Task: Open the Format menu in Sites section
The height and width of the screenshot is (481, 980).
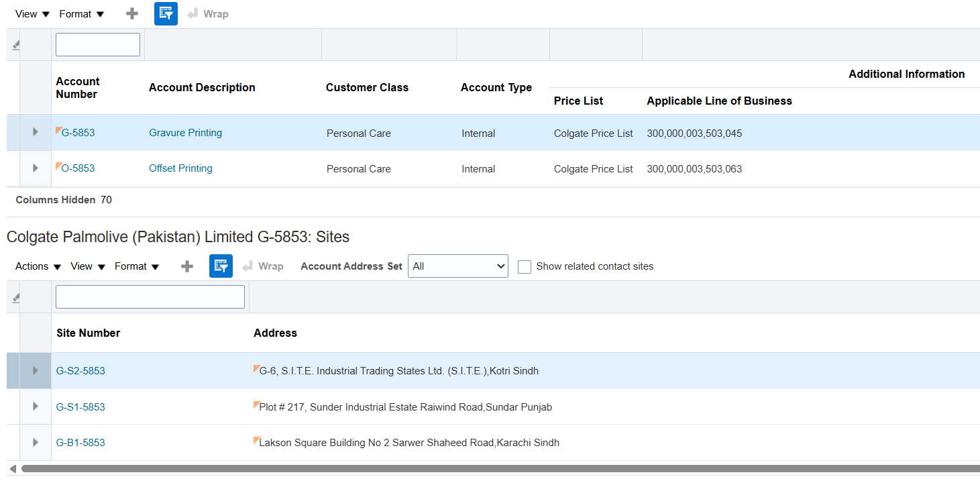Action: (137, 266)
